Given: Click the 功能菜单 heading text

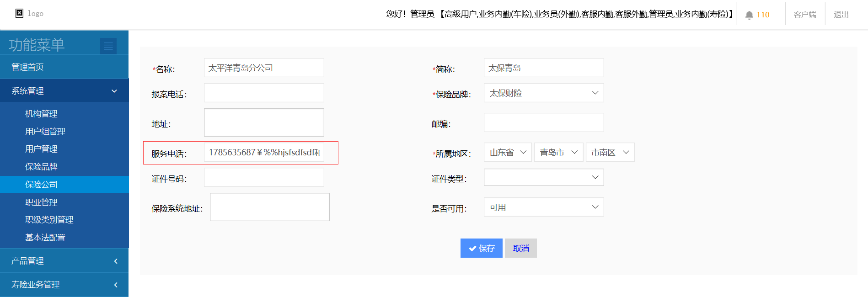Looking at the screenshot, I should pyautogui.click(x=37, y=45).
